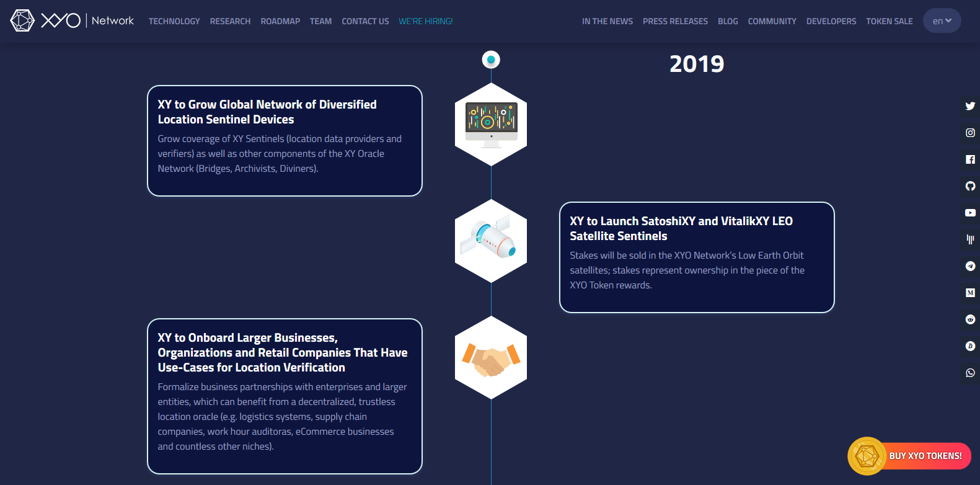Open the Instagram icon in the social sidebar
This screenshot has width=980, height=485.
(970, 133)
